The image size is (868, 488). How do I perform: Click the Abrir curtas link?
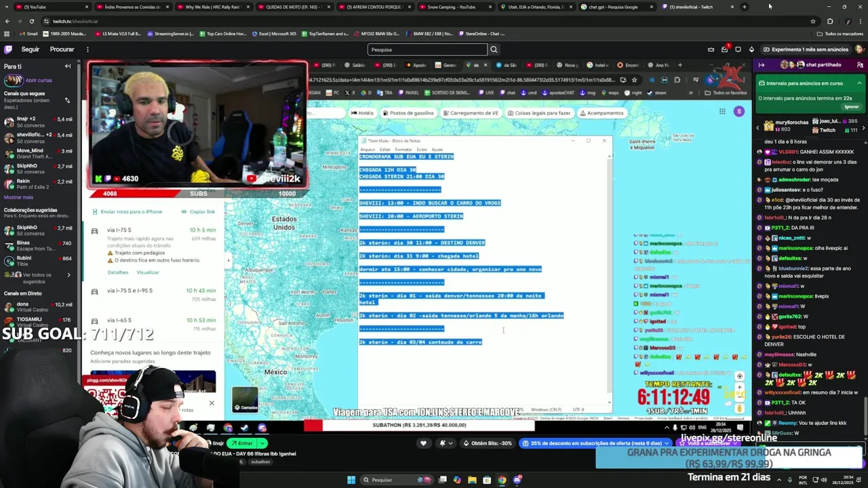point(39,80)
